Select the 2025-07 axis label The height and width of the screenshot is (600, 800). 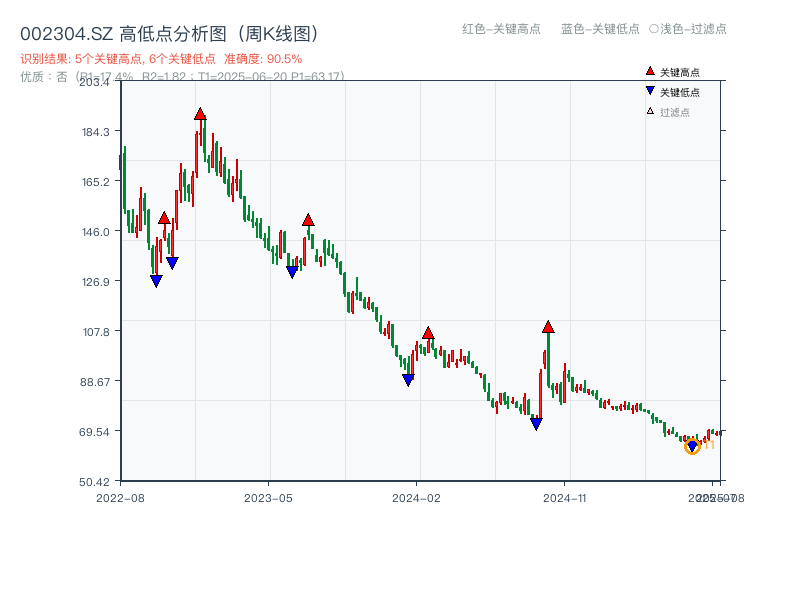(x=712, y=496)
